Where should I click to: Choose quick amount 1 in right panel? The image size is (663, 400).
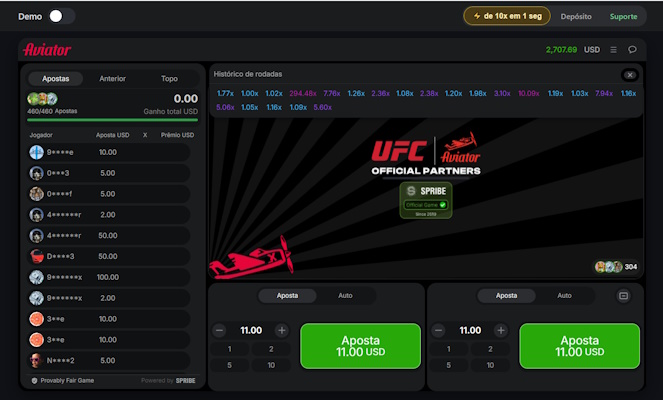tap(449, 349)
